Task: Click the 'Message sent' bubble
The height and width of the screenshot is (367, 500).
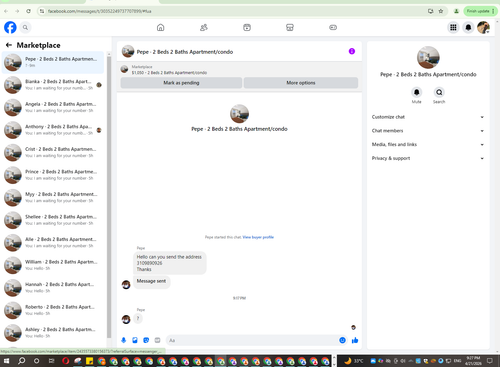Action: tap(151, 281)
